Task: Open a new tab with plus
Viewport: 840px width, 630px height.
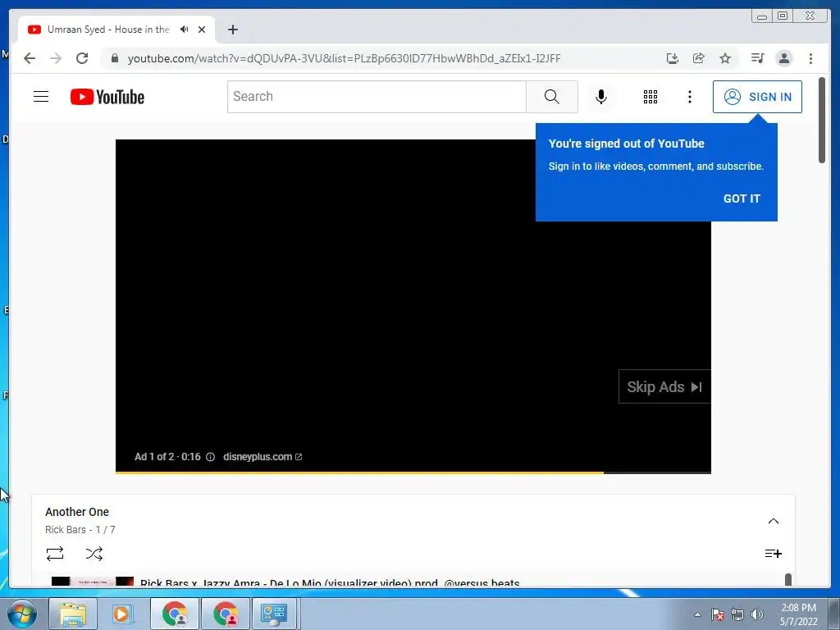Action: [x=232, y=30]
